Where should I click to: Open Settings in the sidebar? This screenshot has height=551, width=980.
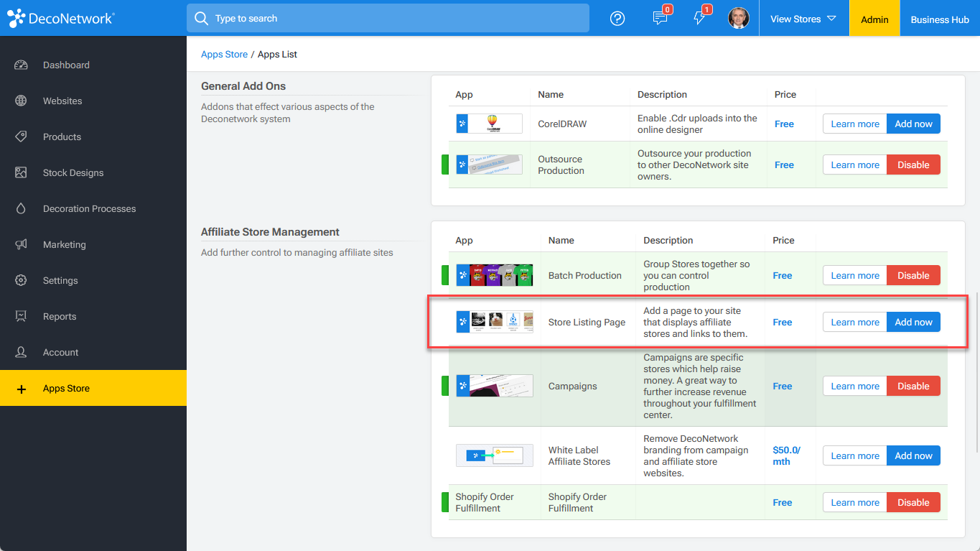[93, 280]
